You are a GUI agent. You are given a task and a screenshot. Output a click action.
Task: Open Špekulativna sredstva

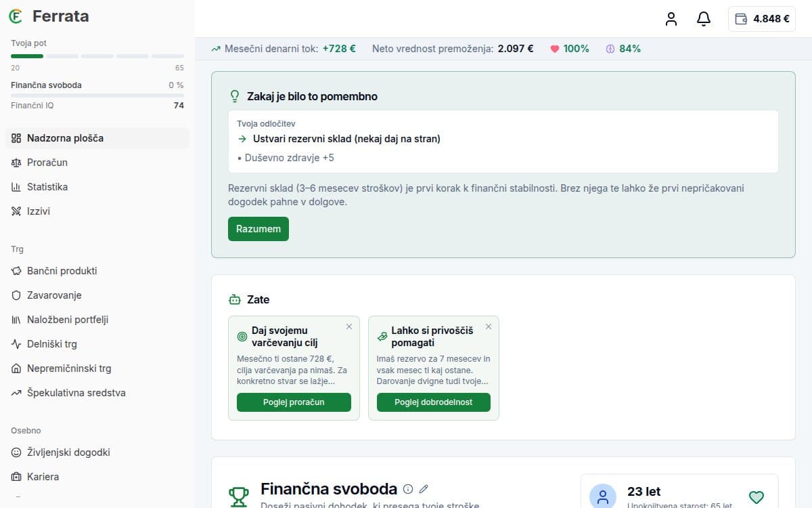(97, 393)
